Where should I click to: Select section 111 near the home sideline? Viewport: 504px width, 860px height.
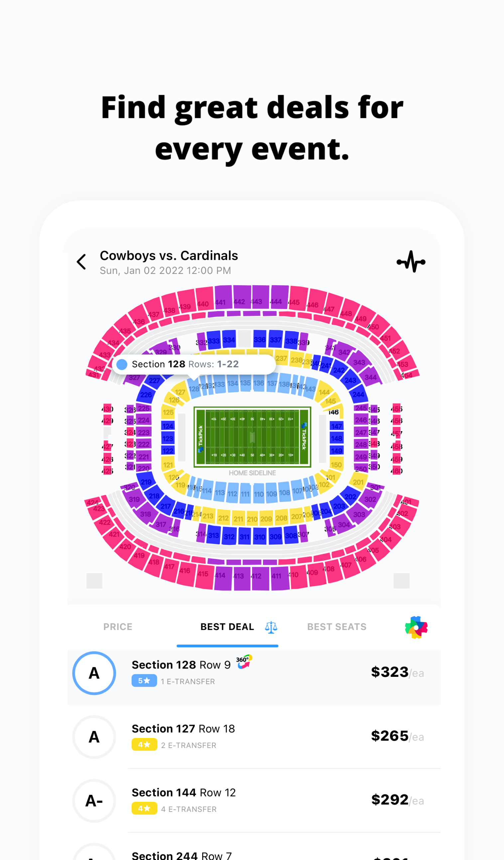(245, 493)
